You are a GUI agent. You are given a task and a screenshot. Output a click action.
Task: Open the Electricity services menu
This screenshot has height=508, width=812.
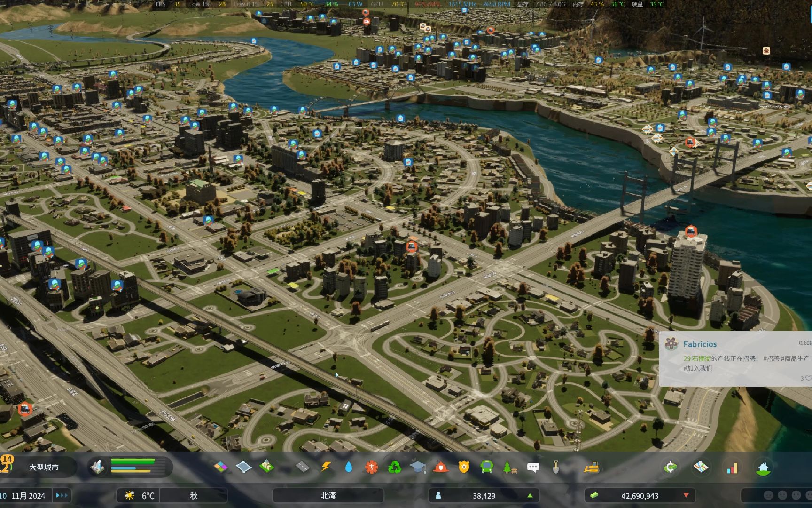point(326,467)
